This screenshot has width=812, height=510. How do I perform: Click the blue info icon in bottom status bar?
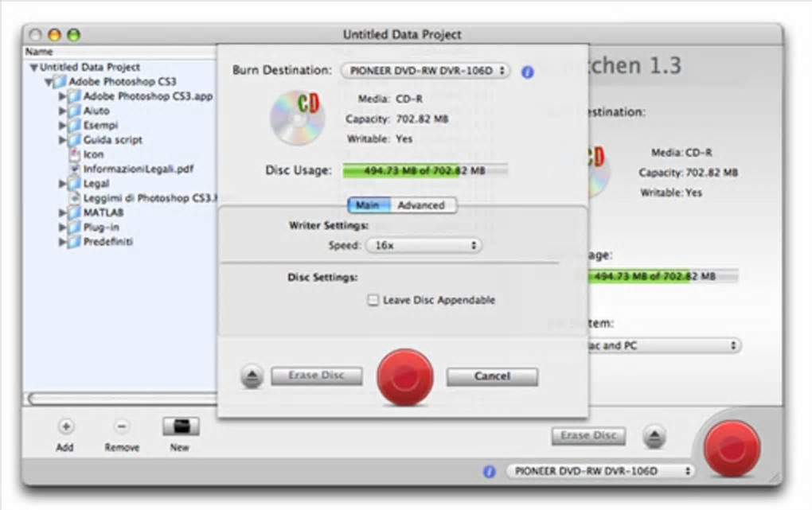pos(489,471)
